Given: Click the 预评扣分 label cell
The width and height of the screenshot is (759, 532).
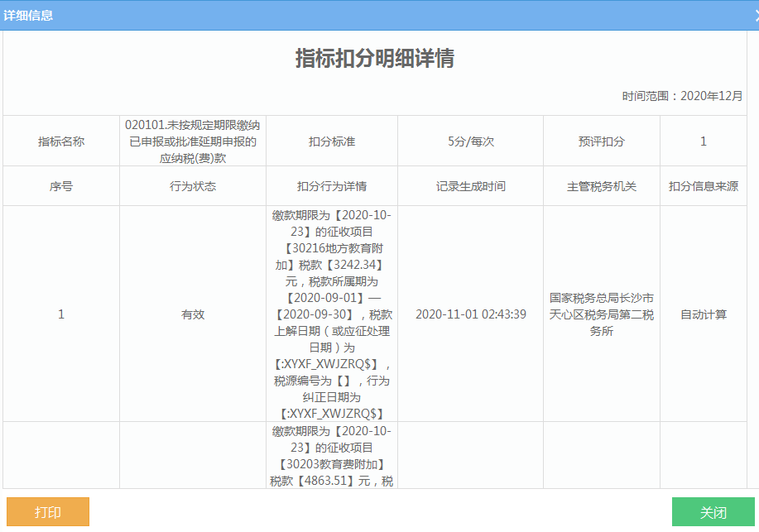Looking at the screenshot, I should [602, 141].
